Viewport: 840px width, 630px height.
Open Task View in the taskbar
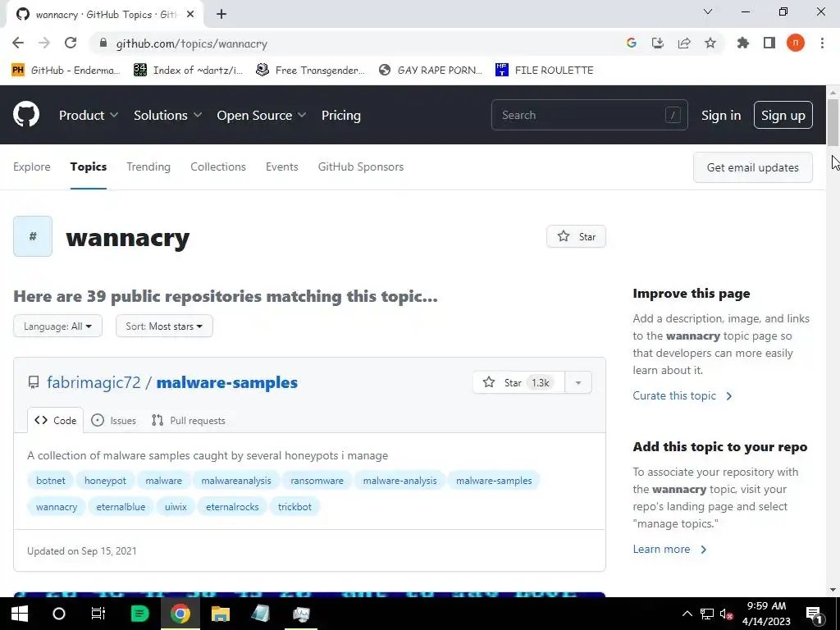[x=98, y=614]
